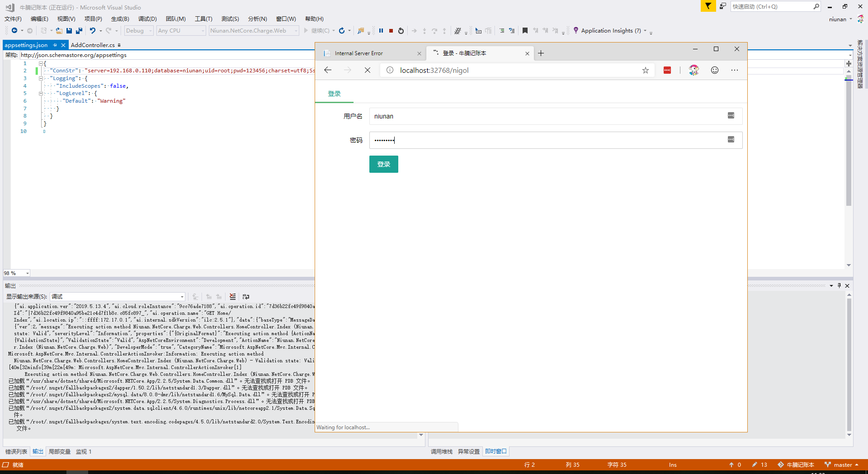Image resolution: width=868 pixels, height=474 pixels.
Task: Close the appsettings.json tab
Action: coord(63,45)
